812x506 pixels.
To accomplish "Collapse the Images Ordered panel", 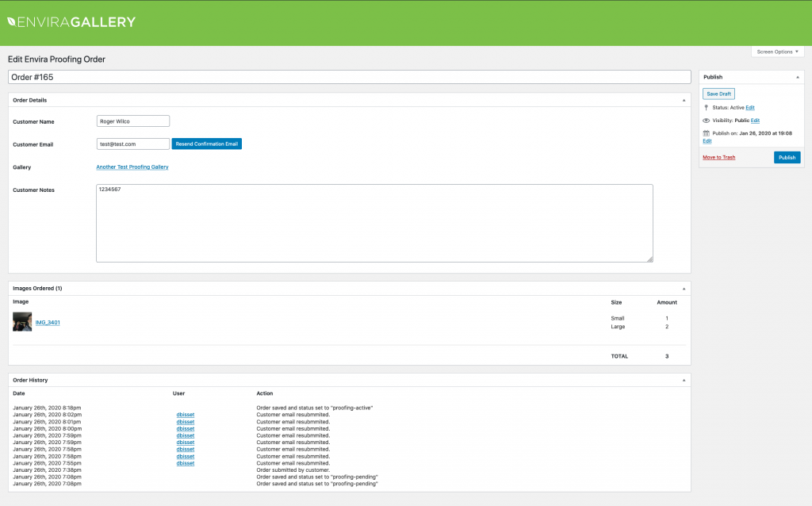I will [684, 288].
